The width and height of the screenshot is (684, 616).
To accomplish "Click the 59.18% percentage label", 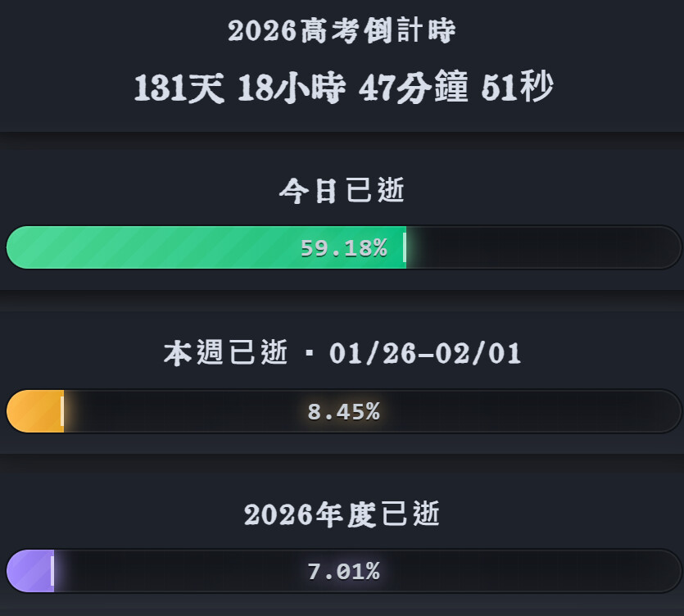I will 343,248.
